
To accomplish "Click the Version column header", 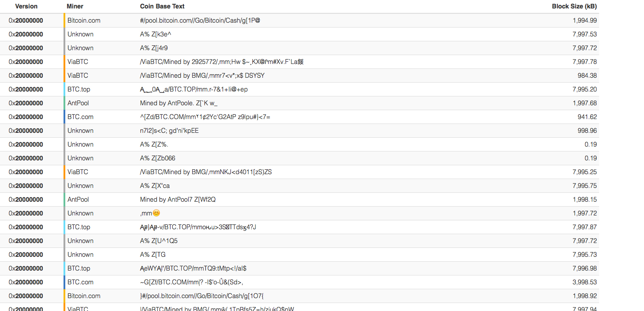I will 26,6.
